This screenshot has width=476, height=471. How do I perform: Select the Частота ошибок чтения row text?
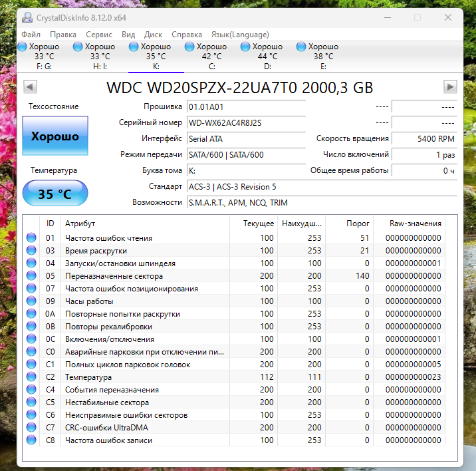click(108, 238)
